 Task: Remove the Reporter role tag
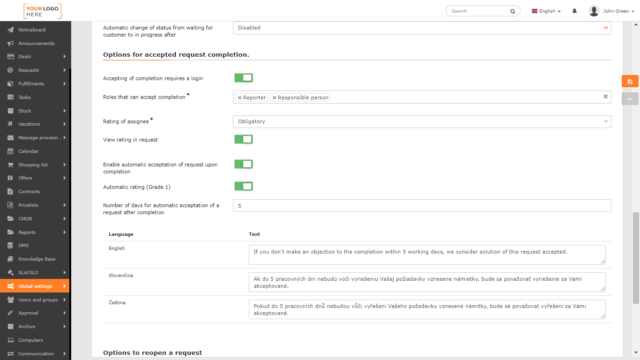(240, 98)
